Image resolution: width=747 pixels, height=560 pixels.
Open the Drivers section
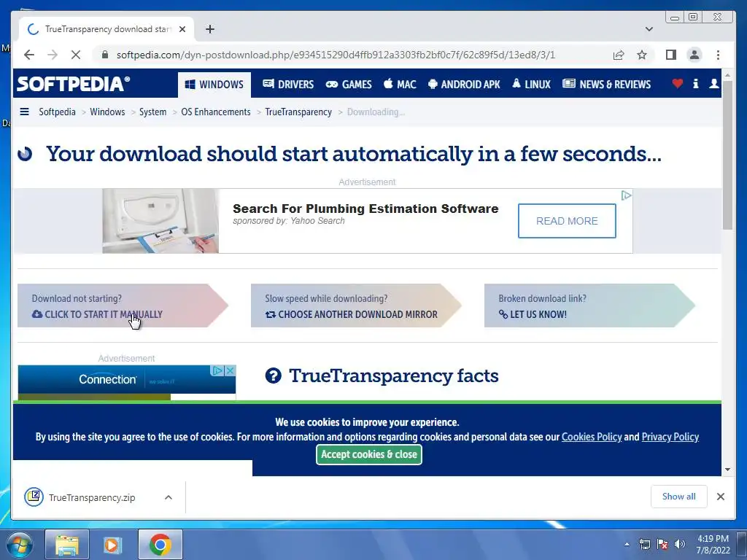pyautogui.click(x=288, y=85)
